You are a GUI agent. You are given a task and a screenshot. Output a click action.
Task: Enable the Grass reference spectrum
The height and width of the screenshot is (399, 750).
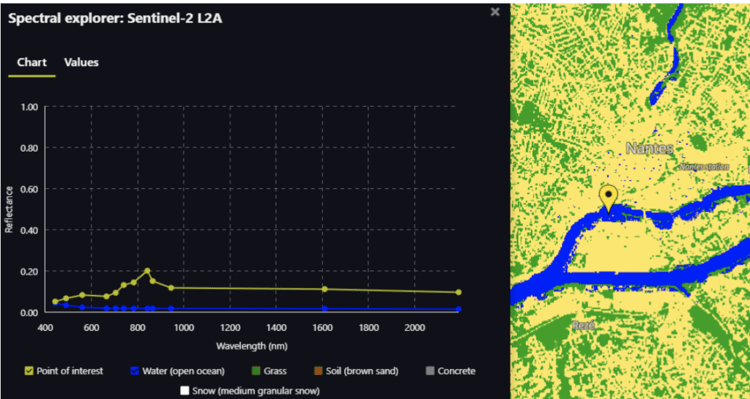point(256,371)
